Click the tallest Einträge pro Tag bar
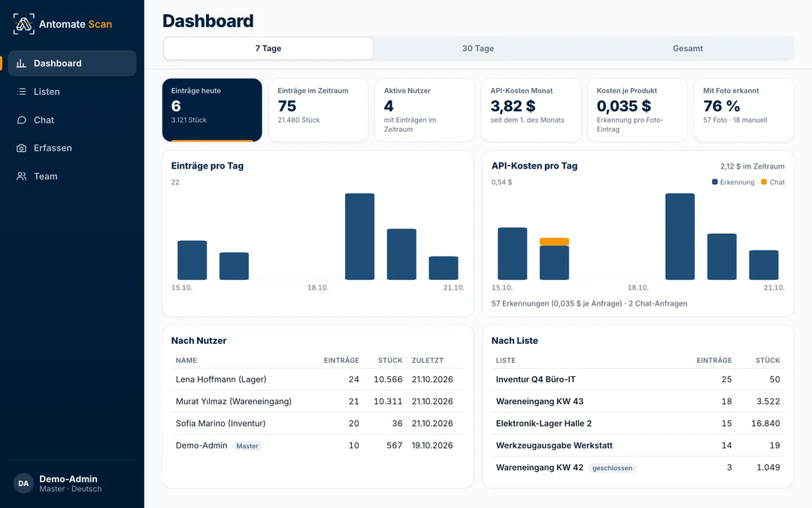 click(360, 236)
